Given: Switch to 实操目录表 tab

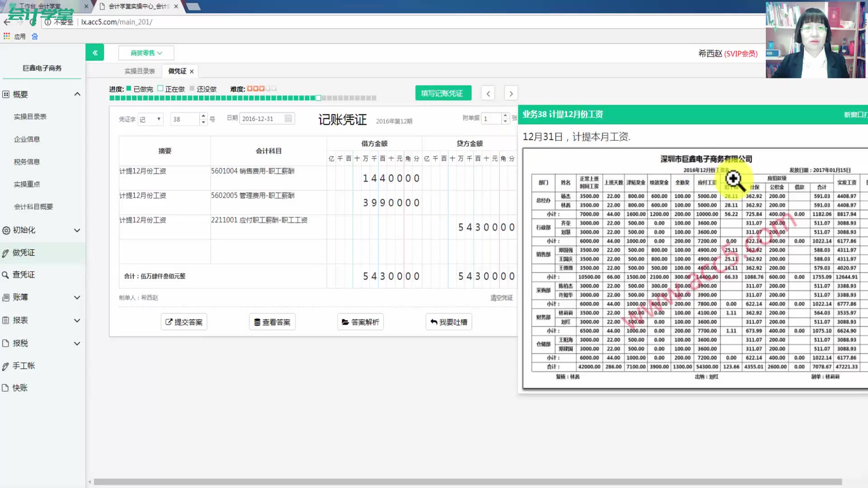Looking at the screenshot, I should [140, 71].
